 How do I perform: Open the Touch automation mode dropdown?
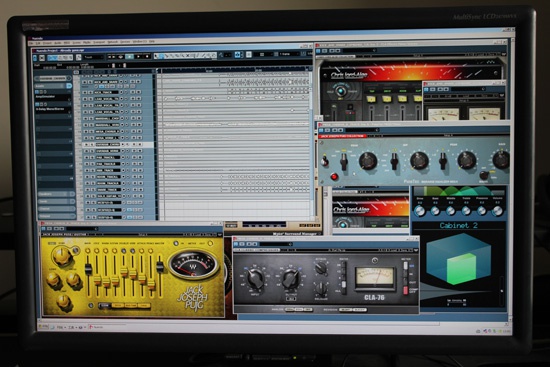point(94,57)
